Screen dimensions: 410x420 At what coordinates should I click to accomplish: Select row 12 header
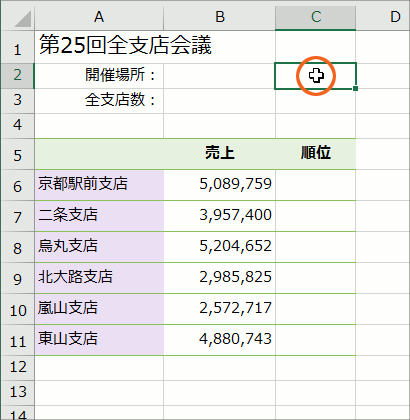pyautogui.click(x=17, y=368)
